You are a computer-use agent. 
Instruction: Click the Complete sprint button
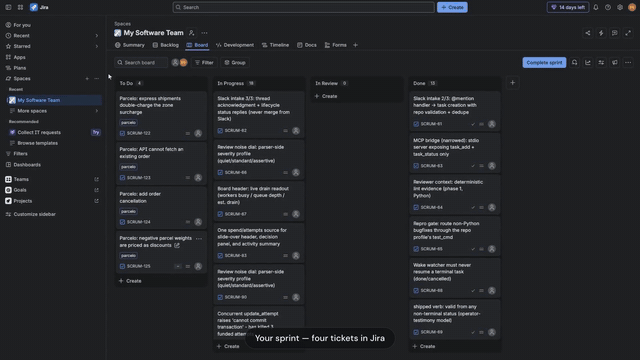pyautogui.click(x=544, y=62)
